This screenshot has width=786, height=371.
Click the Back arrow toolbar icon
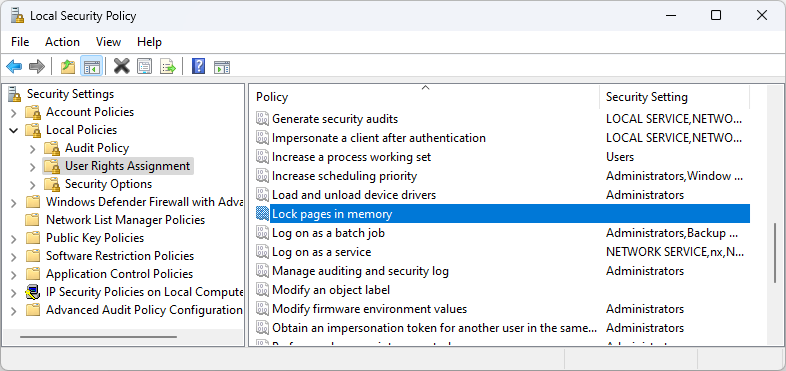pos(14,66)
